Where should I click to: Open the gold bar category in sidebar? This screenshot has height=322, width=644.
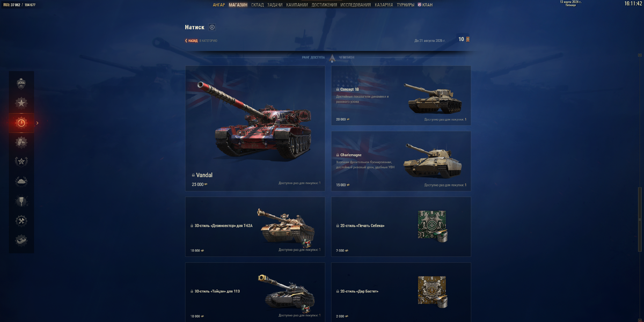[x=21, y=240]
